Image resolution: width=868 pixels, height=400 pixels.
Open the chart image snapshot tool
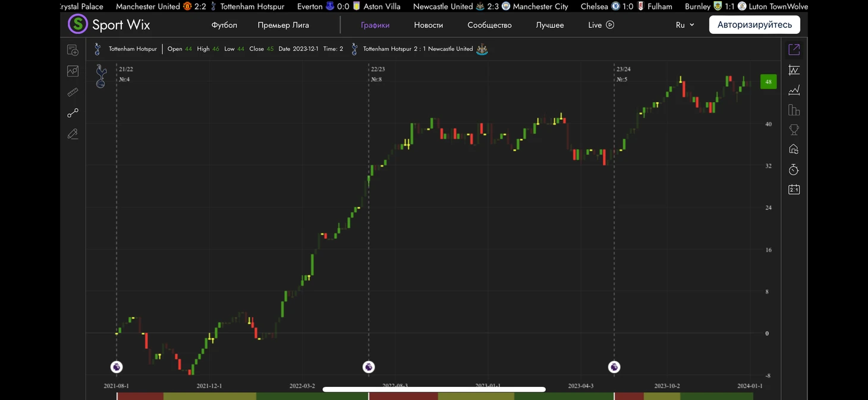pos(73,71)
